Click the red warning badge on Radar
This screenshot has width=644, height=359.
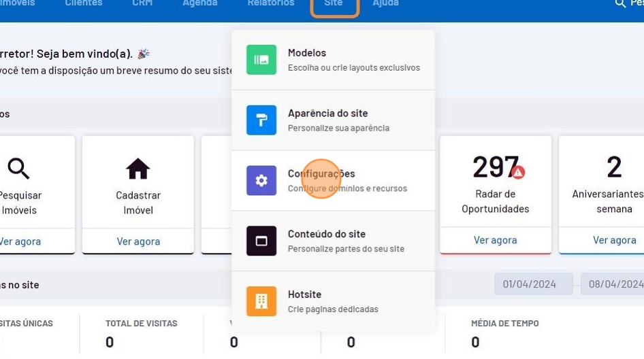tap(518, 173)
